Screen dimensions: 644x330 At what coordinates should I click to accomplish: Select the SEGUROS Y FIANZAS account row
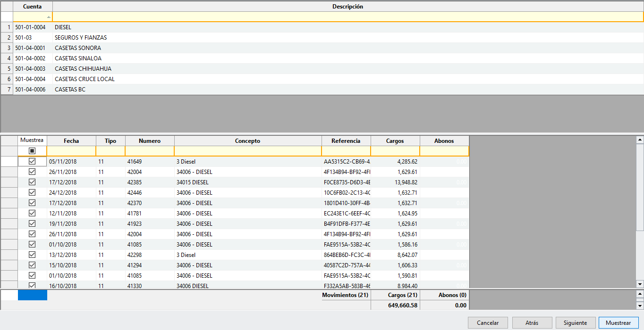pos(81,38)
